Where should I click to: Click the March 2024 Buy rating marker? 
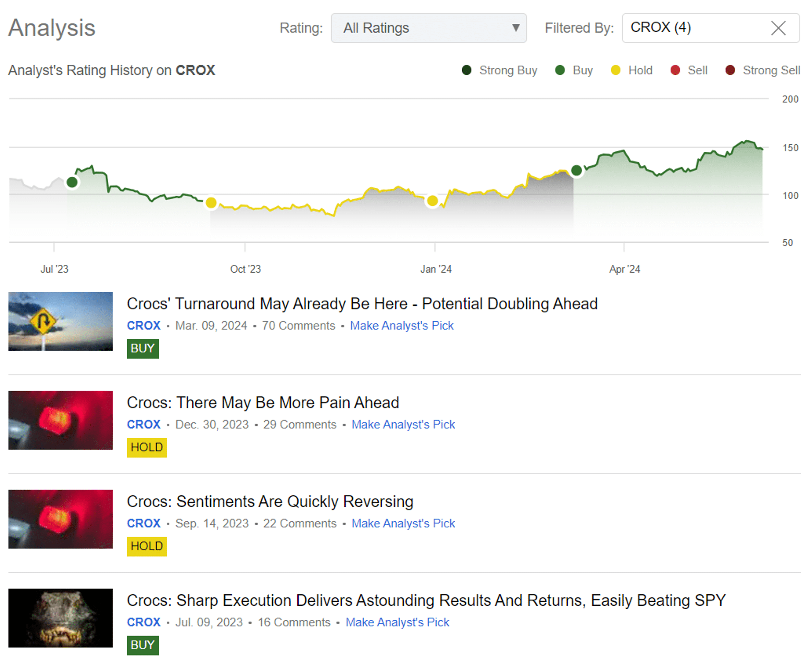tap(576, 170)
